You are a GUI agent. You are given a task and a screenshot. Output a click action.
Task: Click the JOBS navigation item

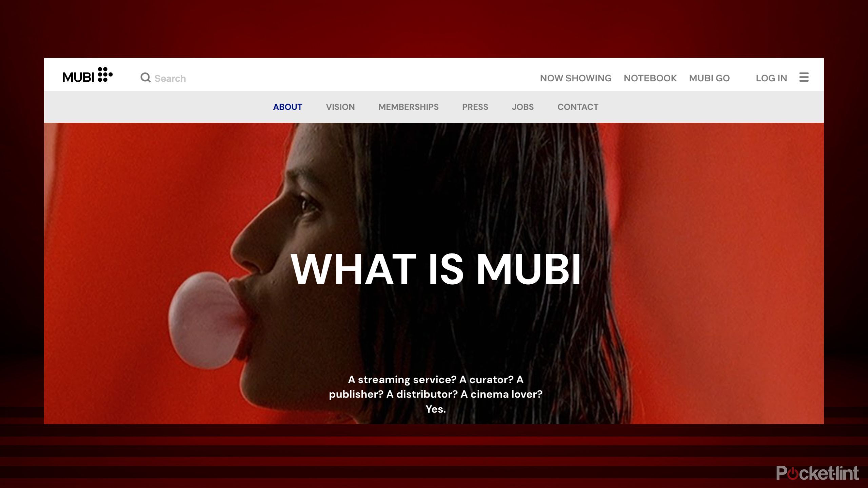pyautogui.click(x=522, y=107)
